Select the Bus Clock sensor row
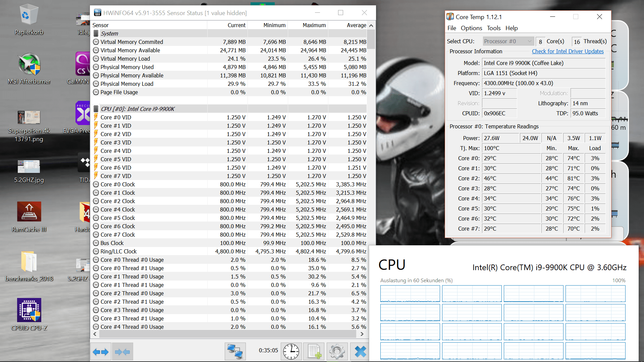 229,243
